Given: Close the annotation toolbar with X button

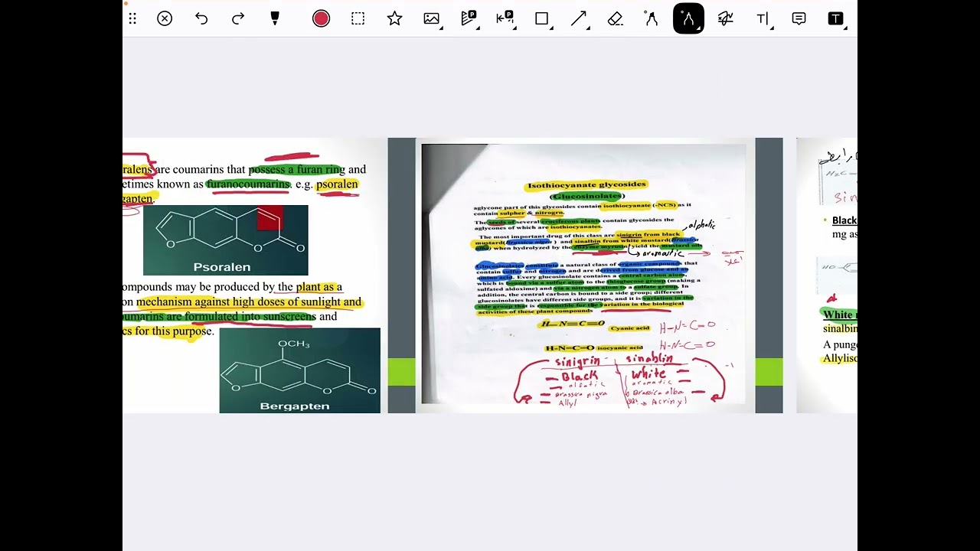Looking at the screenshot, I should (165, 18).
